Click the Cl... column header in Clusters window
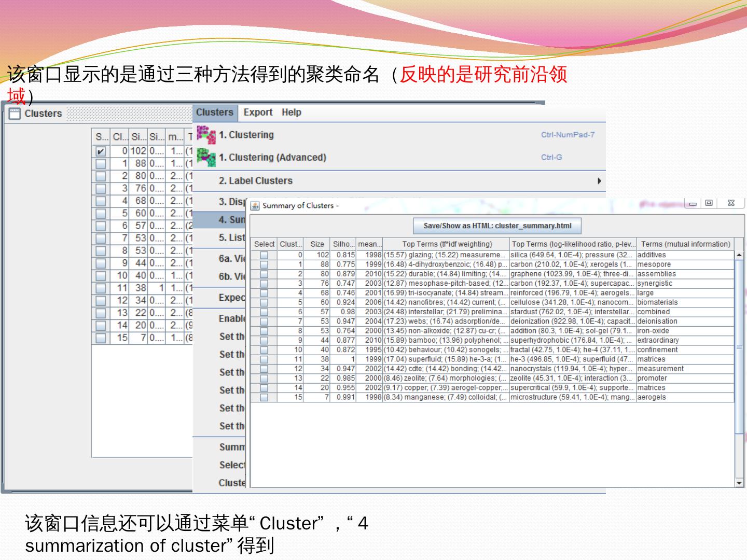Viewport: 747px width, 560px height. pos(120,137)
